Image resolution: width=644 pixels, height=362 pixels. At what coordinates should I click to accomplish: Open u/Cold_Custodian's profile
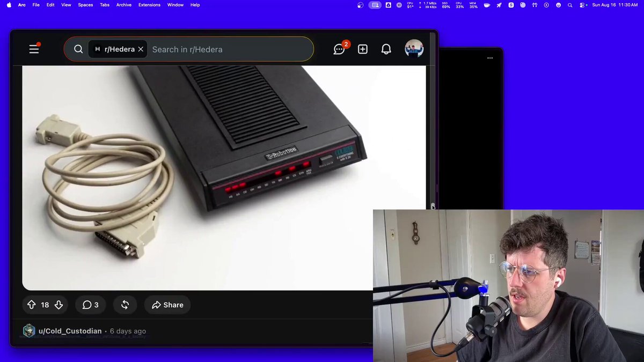pos(70,331)
